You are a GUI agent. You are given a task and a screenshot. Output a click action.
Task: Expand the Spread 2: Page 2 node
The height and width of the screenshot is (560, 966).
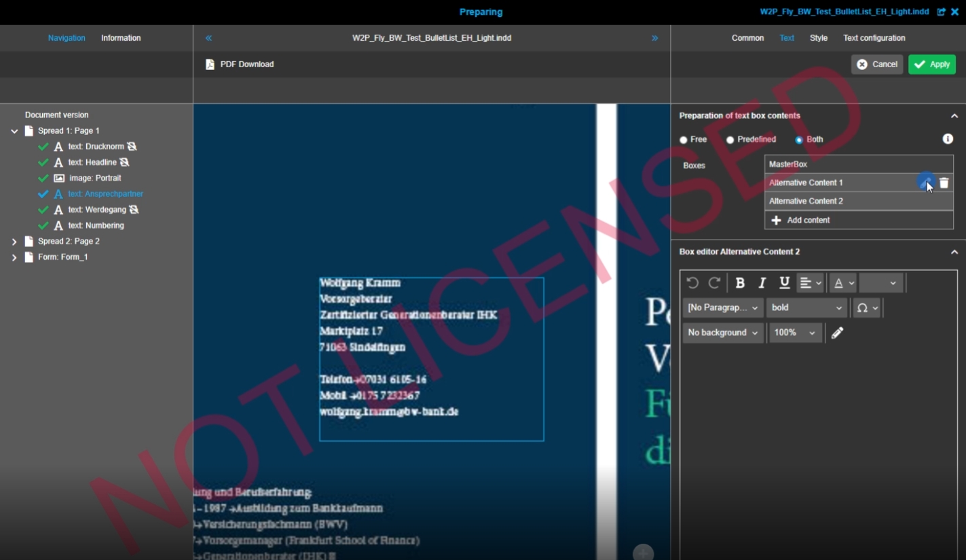[x=14, y=242]
